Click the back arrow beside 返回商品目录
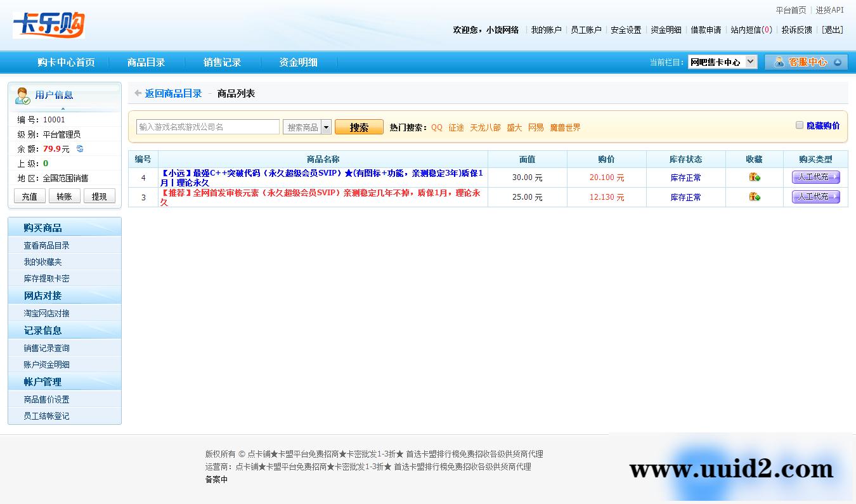The image size is (856, 504). (x=138, y=93)
